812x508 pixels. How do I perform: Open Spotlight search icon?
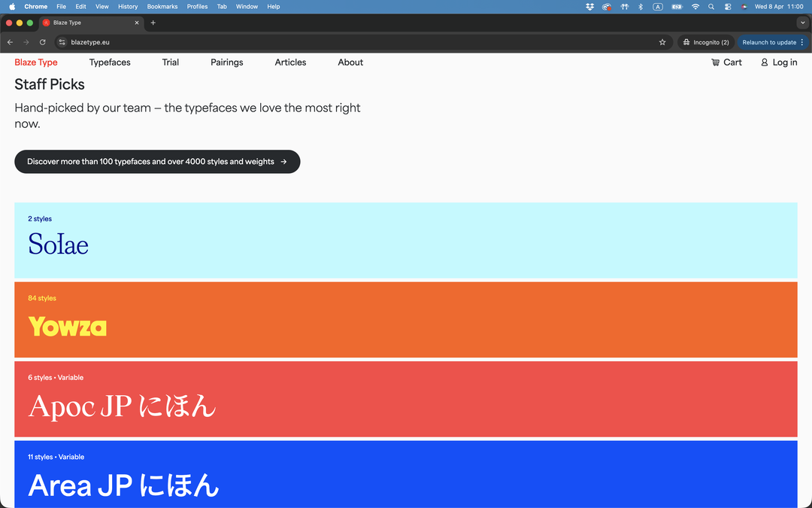tap(711, 7)
